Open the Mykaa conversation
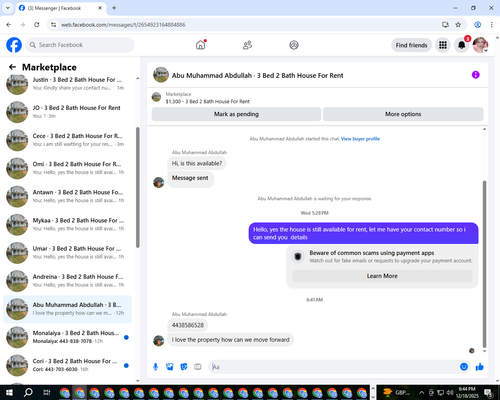500x400 pixels. [68, 225]
